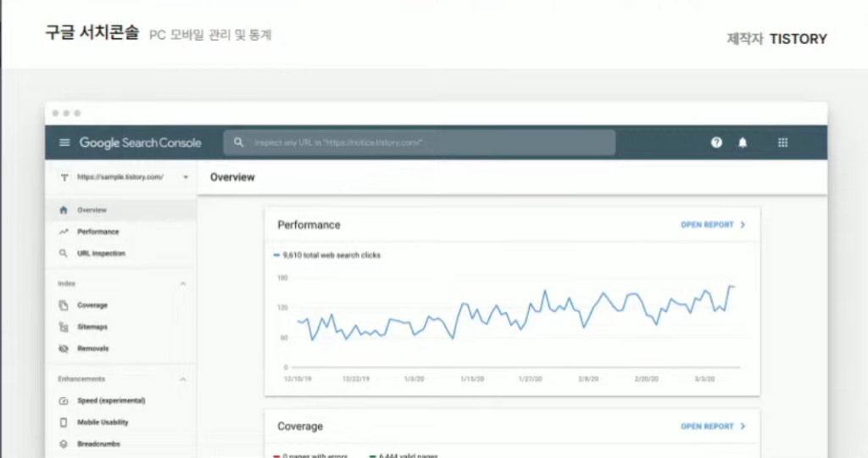Collapse the Index section
868x458 pixels.
point(183,283)
